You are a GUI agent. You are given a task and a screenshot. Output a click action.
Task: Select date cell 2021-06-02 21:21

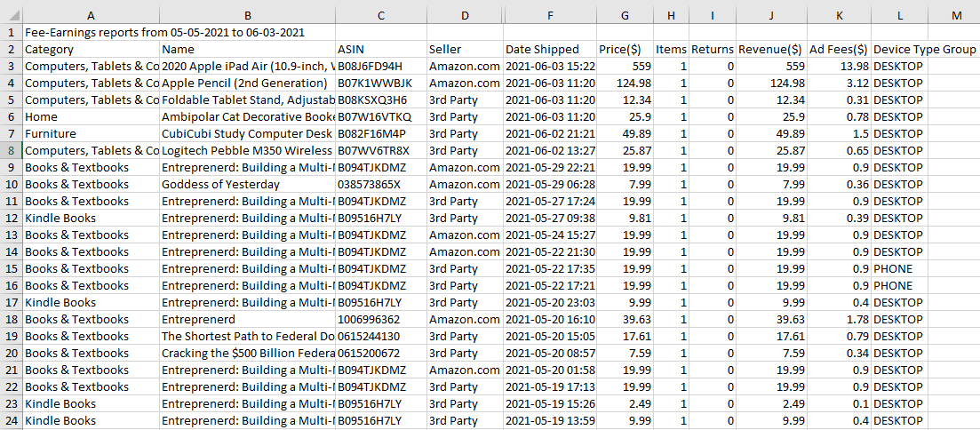pyautogui.click(x=550, y=134)
